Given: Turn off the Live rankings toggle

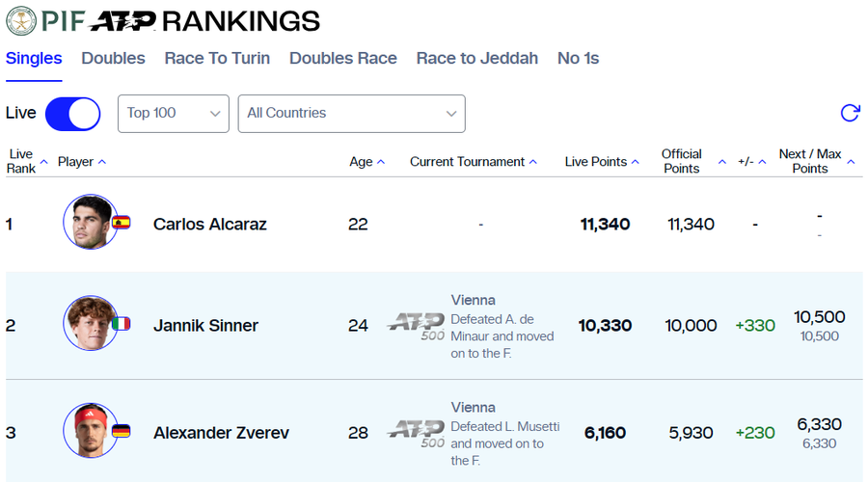Looking at the screenshot, I should tap(72, 113).
